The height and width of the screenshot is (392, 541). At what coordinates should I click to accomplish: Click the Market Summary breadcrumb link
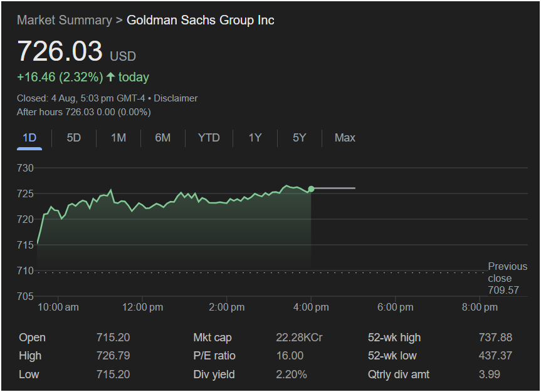pyautogui.click(x=63, y=20)
